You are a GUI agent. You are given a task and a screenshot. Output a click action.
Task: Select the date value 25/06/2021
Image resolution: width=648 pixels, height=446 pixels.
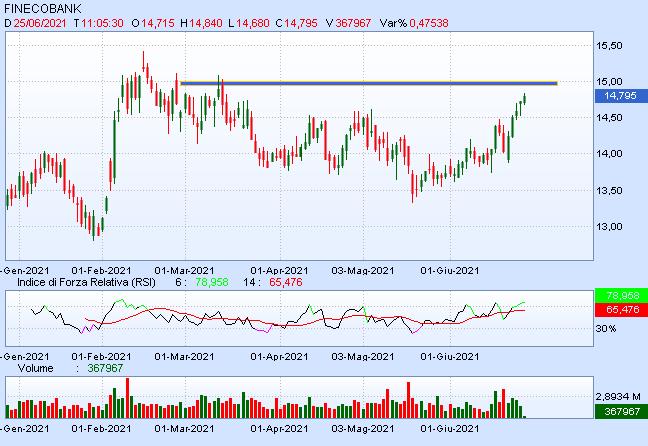pos(40,23)
